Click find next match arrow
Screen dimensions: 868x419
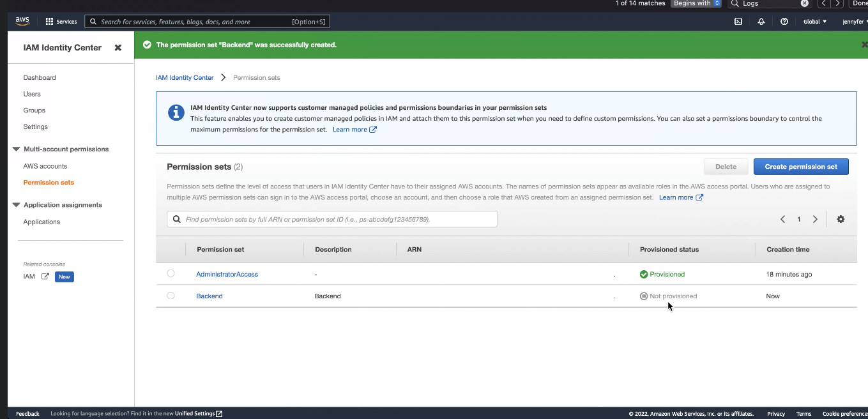tap(839, 3)
